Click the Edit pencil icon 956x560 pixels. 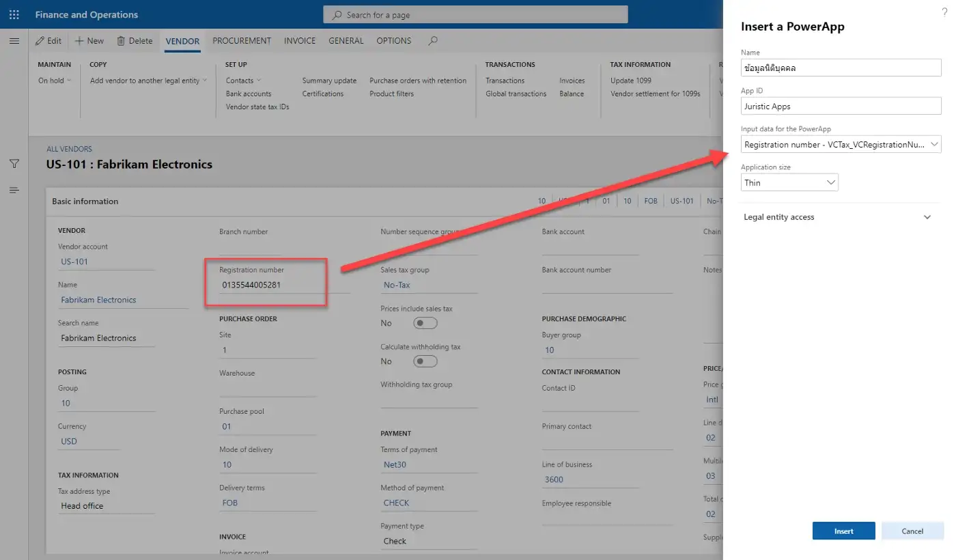40,41
